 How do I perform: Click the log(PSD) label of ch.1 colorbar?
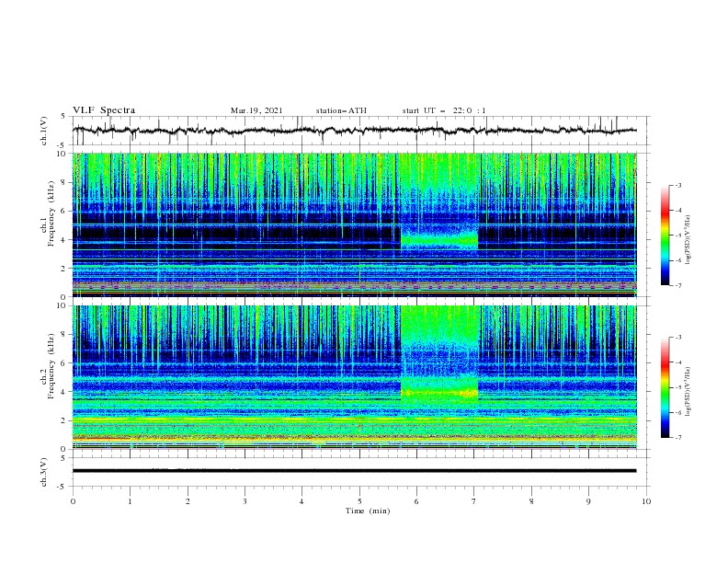coord(688,240)
